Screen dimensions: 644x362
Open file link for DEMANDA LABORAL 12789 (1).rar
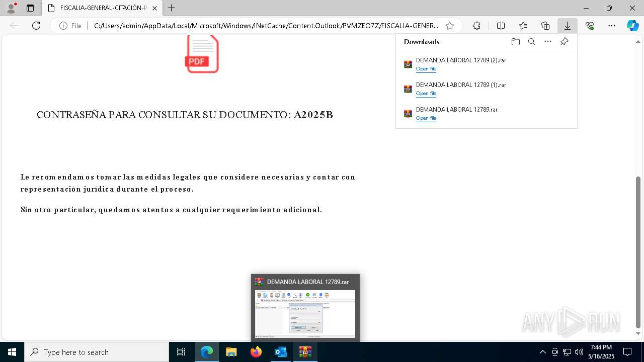click(x=426, y=94)
